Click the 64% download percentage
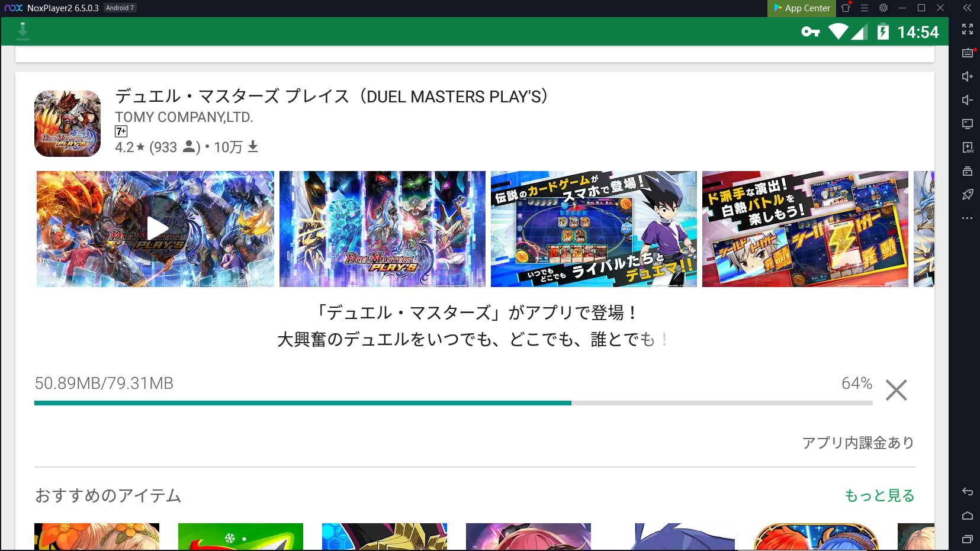 [857, 384]
